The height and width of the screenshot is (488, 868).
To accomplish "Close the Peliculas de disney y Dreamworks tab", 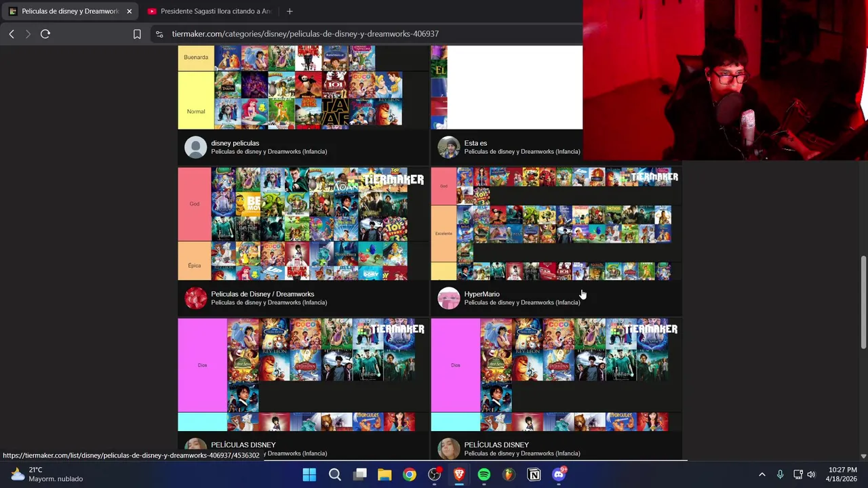I will click(129, 12).
